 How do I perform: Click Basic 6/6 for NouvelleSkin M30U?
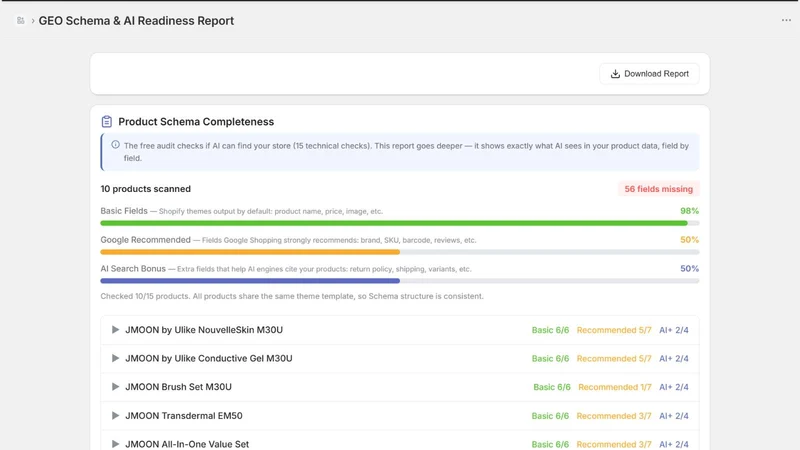tap(550, 330)
